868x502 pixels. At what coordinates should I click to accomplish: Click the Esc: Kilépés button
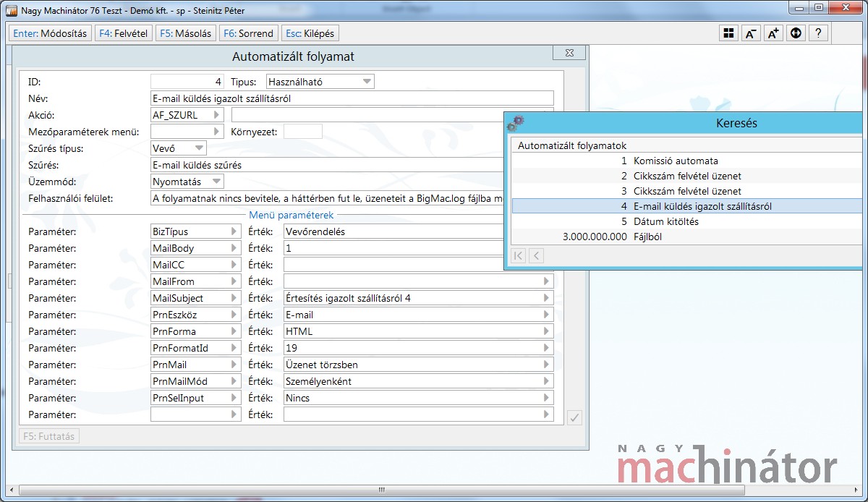(310, 33)
